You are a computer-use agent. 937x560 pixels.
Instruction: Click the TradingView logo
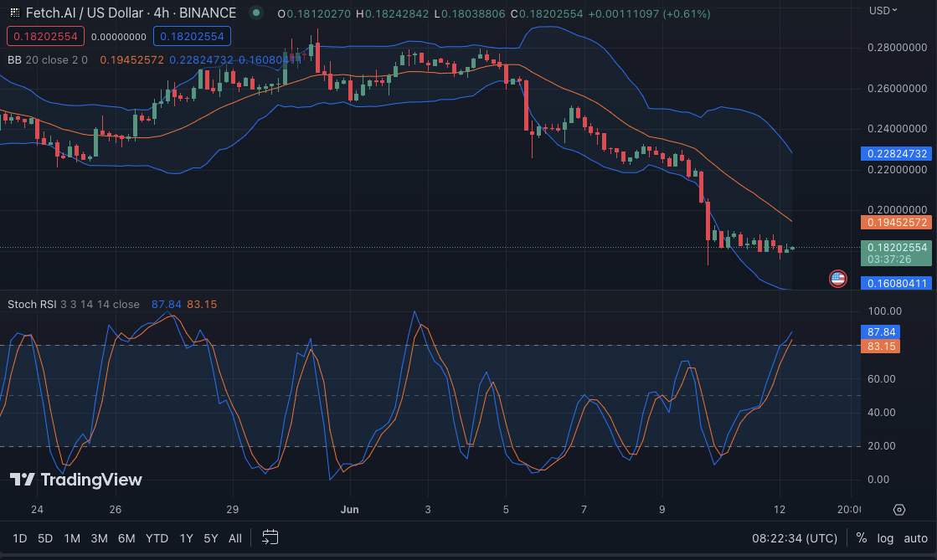click(x=75, y=480)
